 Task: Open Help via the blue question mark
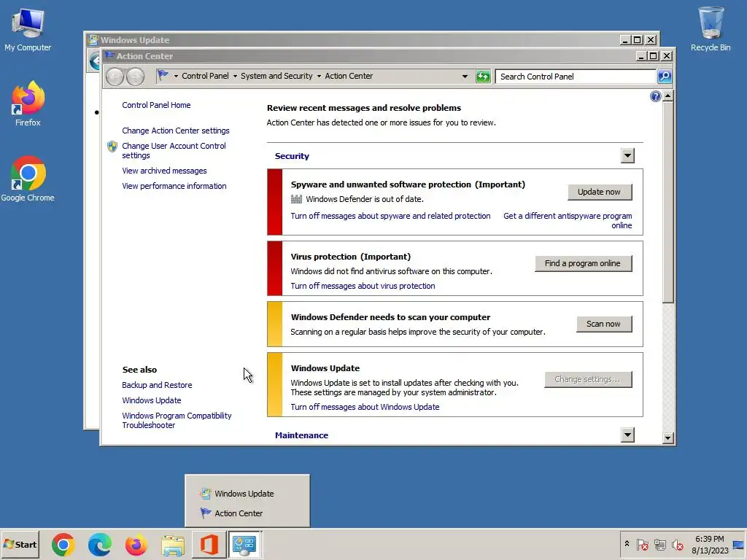click(656, 97)
